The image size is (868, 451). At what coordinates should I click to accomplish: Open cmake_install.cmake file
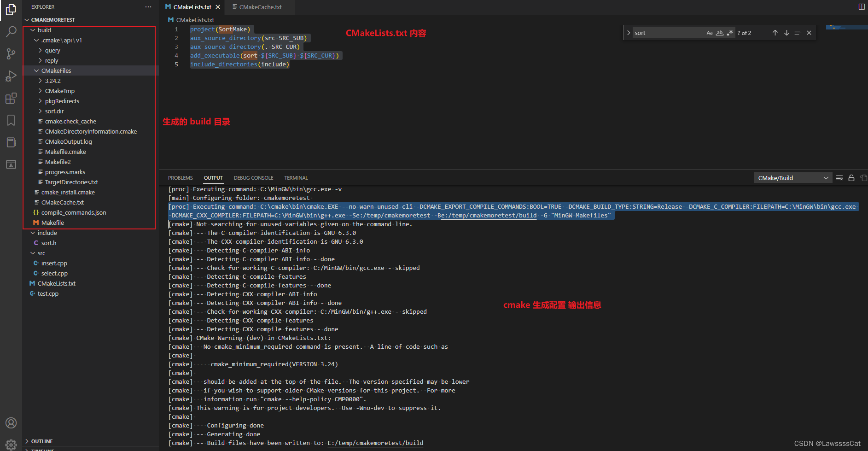pos(90,192)
